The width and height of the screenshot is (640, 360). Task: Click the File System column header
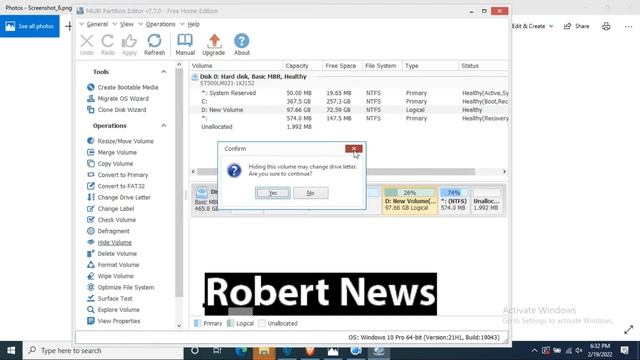coord(382,66)
